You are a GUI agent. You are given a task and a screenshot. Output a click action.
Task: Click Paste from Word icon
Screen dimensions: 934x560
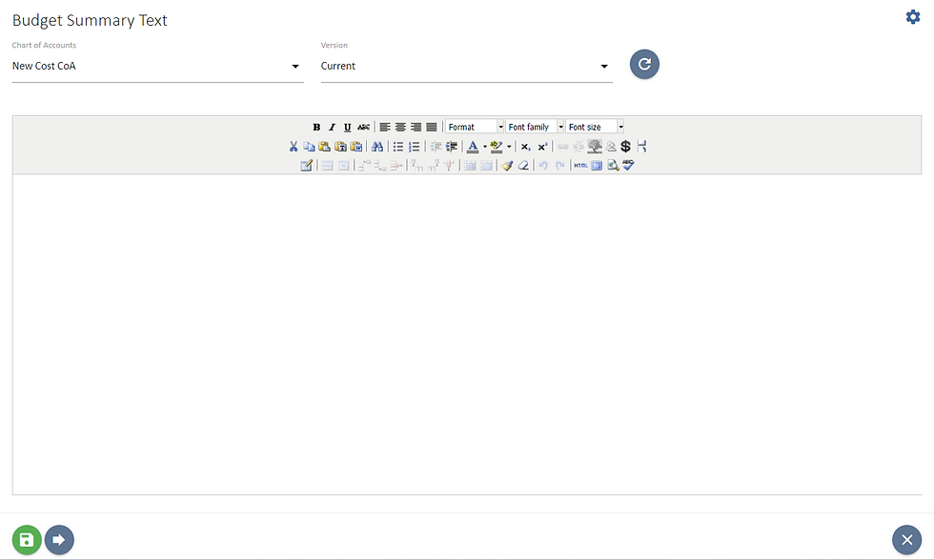click(356, 147)
